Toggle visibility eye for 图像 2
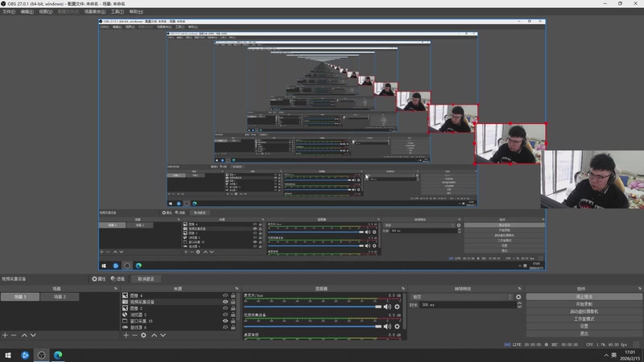 click(225, 308)
